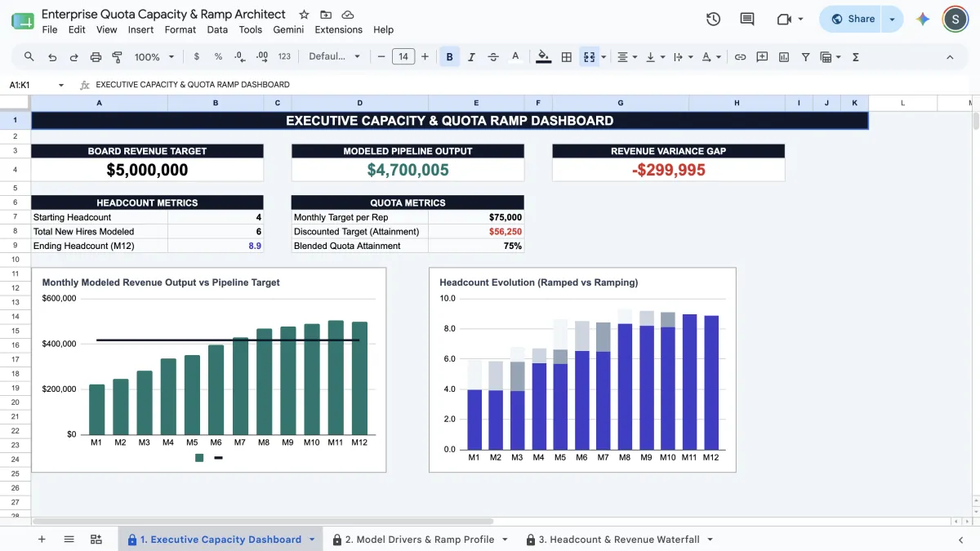Click the borders icon
The width and height of the screenshot is (980, 551).
566,57
